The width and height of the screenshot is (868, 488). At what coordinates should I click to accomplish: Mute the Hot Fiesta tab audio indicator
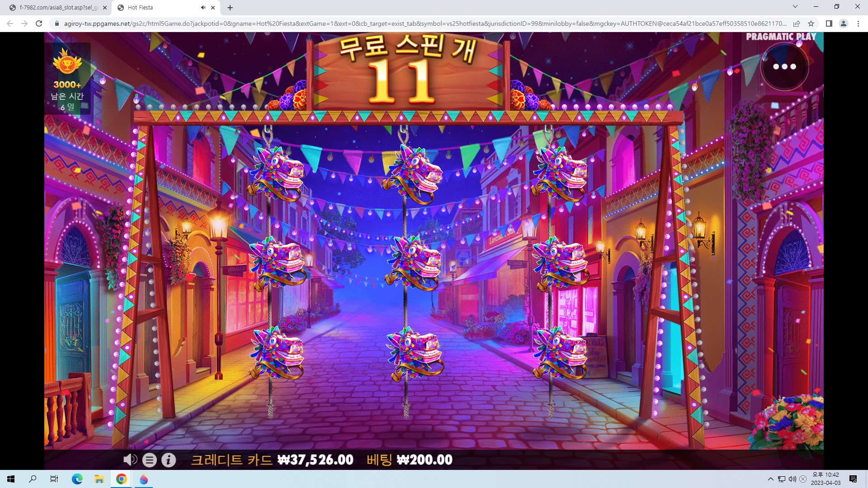pyautogui.click(x=203, y=8)
